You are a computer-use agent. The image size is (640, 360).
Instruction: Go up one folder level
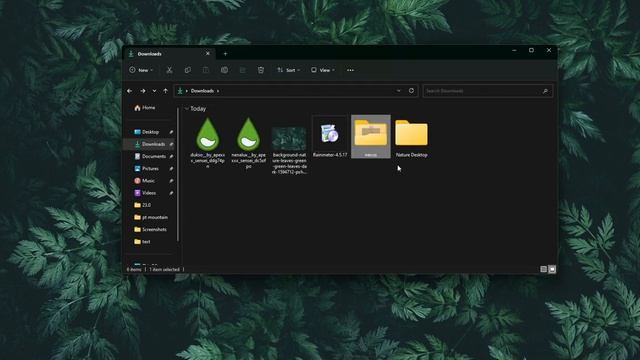pos(166,91)
